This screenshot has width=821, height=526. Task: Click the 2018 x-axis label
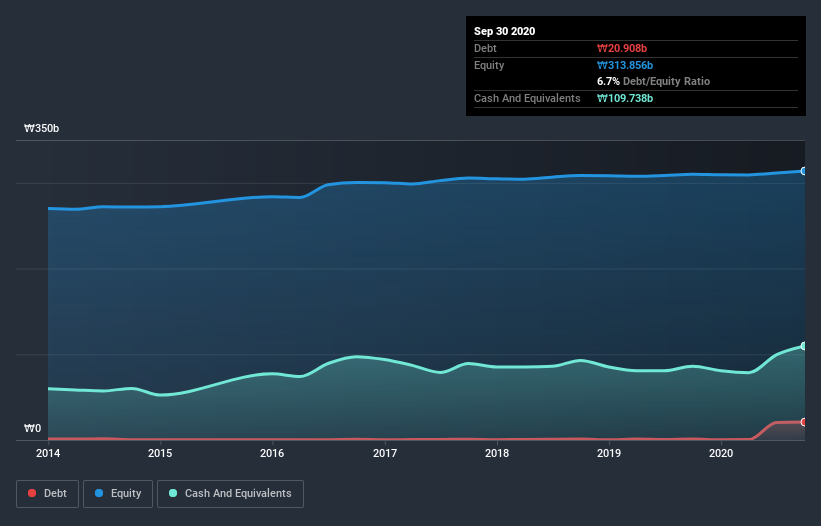[497, 453]
